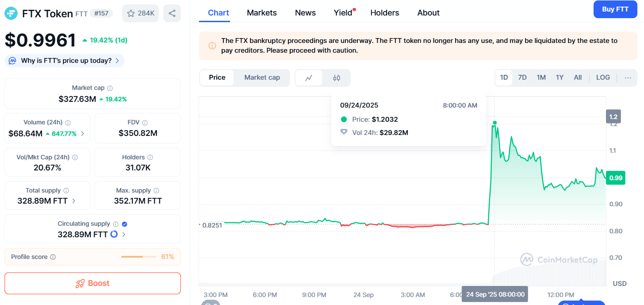Open the share icon button

172,13
